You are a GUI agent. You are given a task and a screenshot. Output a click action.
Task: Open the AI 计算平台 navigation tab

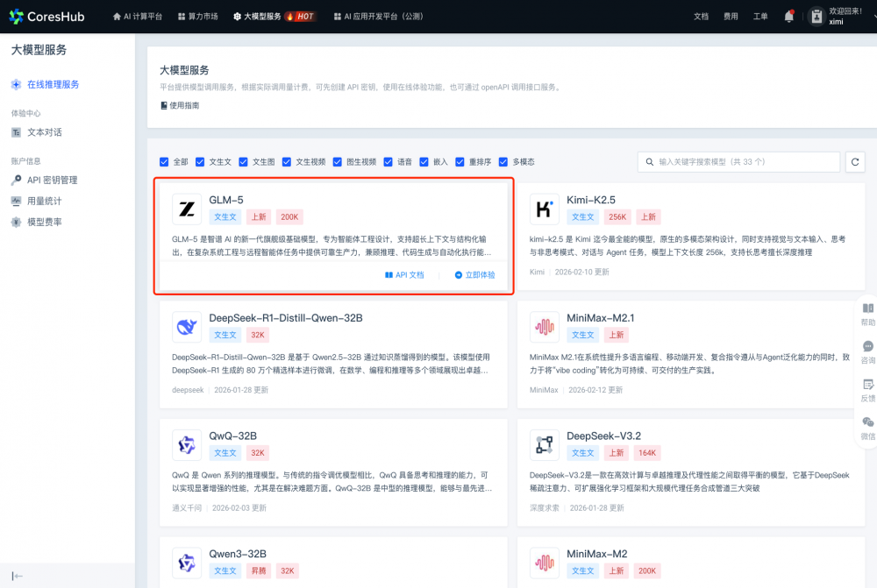138,17
